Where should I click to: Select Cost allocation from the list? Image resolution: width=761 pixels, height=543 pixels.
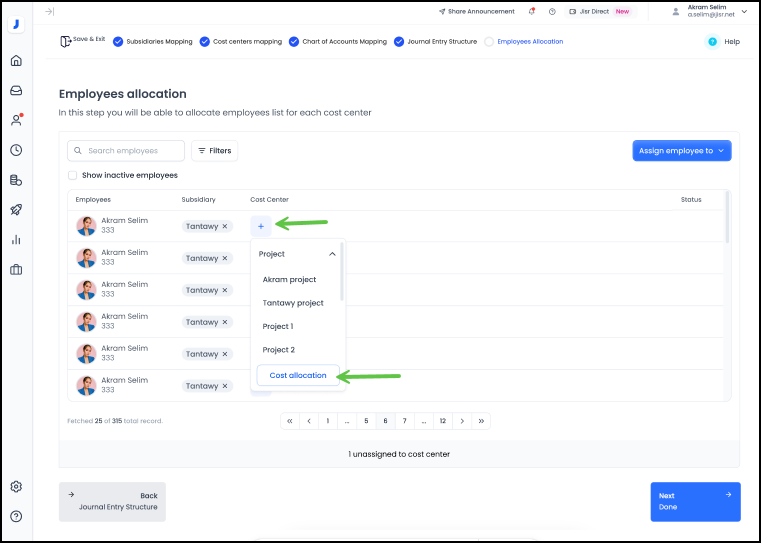(x=298, y=375)
